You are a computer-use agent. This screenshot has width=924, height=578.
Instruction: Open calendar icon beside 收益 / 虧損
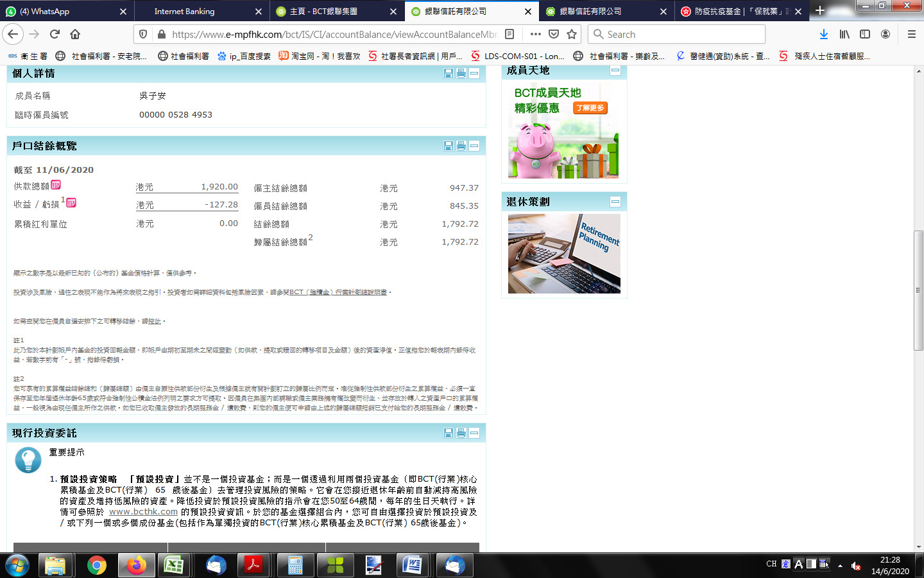point(71,203)
